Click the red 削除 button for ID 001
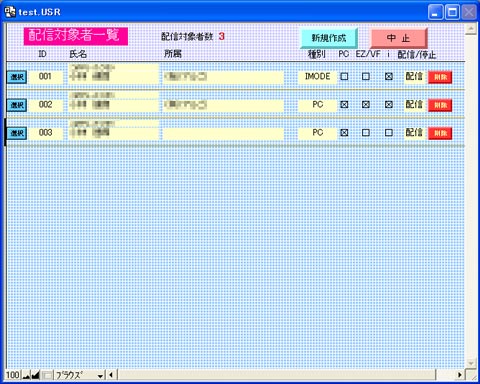This screenshot has width=480, height=384. click(x=440, y=77)
